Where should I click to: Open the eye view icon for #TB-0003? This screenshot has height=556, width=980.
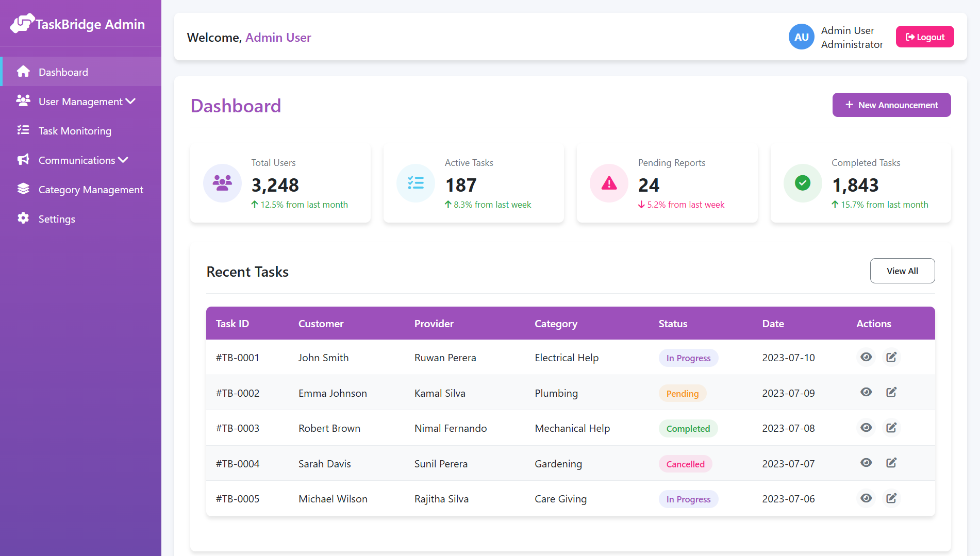pos(866,428)
